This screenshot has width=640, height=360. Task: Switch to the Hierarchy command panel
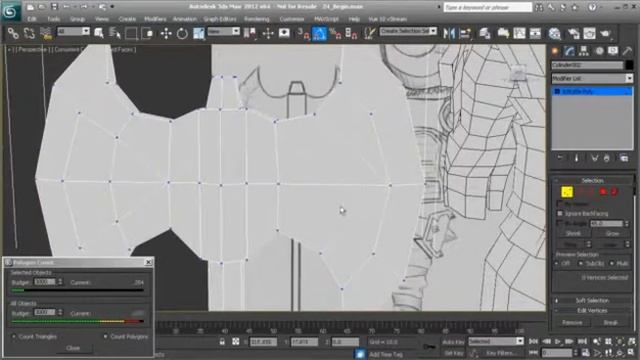(584, 51)
